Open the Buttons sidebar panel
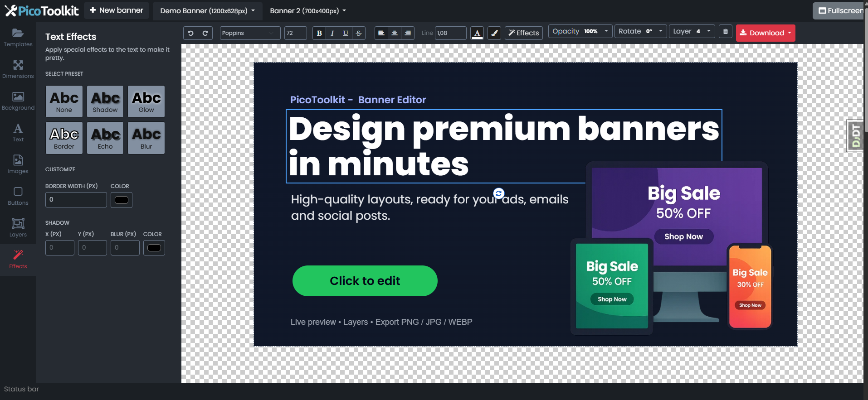 point(18,196)
